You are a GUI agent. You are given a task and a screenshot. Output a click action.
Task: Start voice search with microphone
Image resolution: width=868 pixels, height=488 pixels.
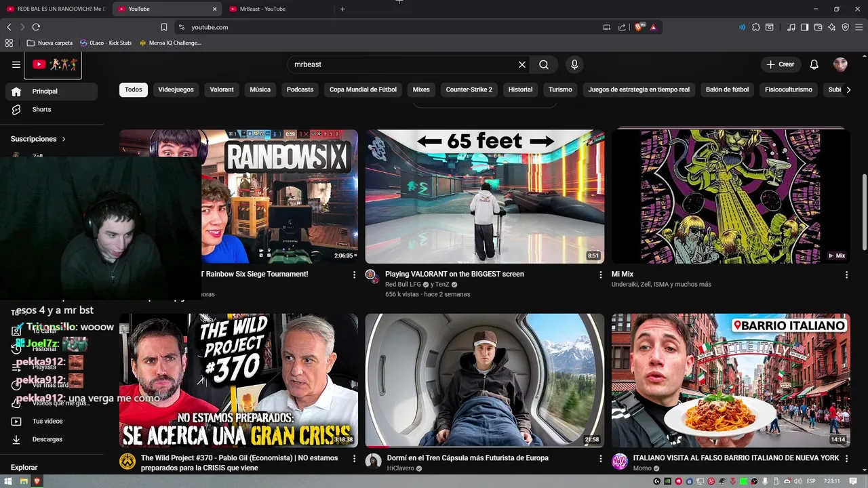574,64
